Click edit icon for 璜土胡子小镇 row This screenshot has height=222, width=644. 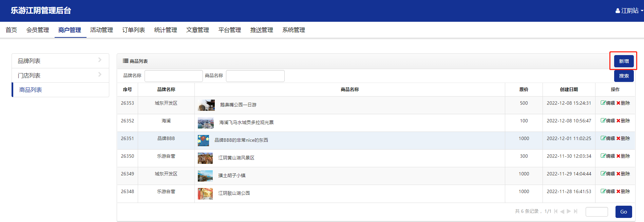pos(603,174)
